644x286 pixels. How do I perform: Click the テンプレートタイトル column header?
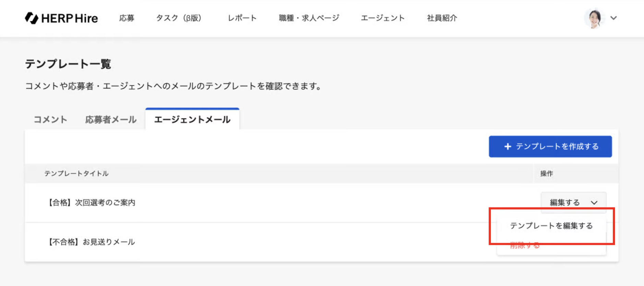pos(76,174)
